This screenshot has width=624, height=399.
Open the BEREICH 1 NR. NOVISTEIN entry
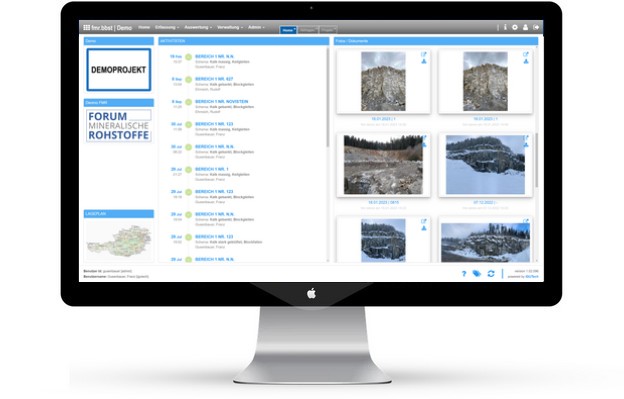coord(222,101)
